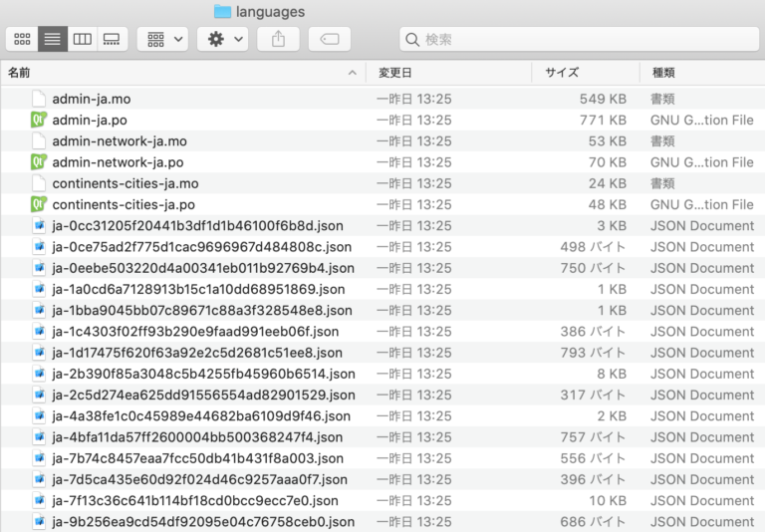The height and width of the screenshot is (532, 765).
Task: Toggle the sort direction arrow
Action: coord(353,73)
